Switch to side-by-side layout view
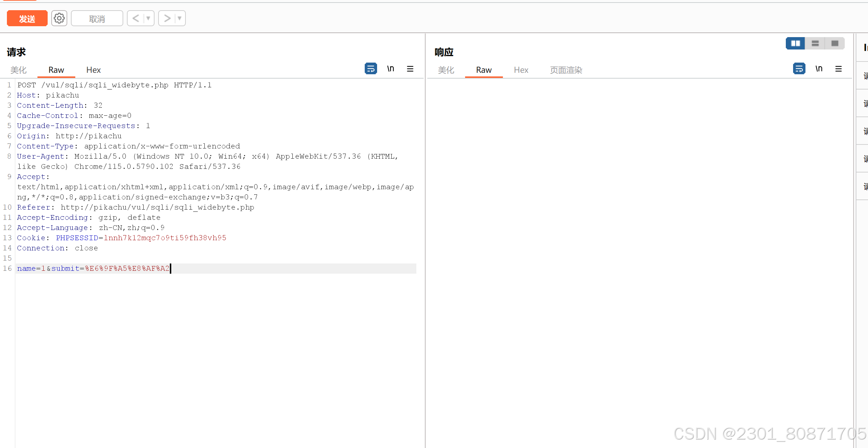868x448 pixels. 795,43
